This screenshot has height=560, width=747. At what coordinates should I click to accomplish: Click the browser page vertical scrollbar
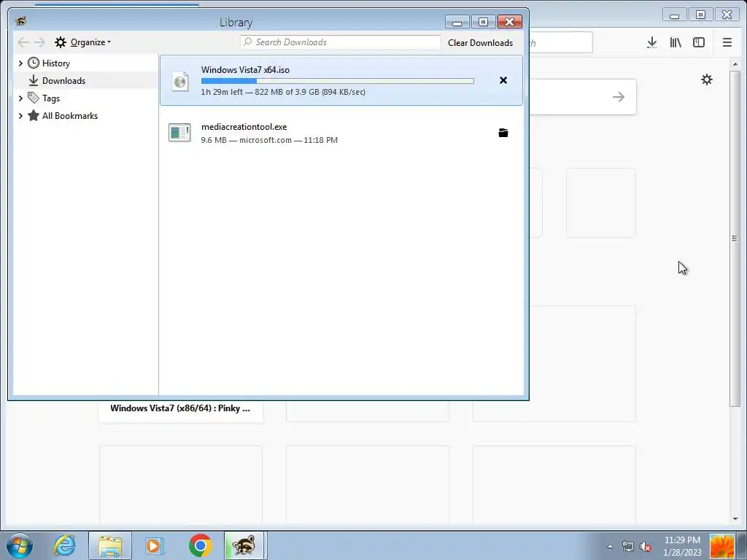tap(735, 238)
